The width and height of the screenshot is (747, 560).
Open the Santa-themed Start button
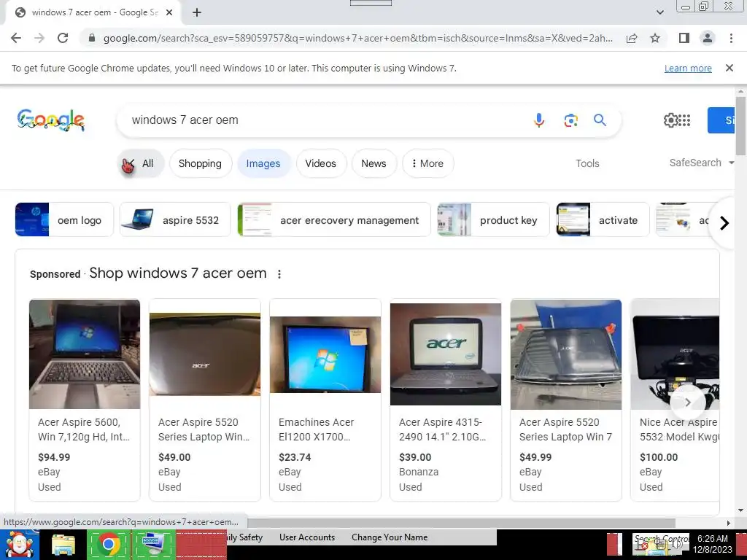[x=19, y=544]
